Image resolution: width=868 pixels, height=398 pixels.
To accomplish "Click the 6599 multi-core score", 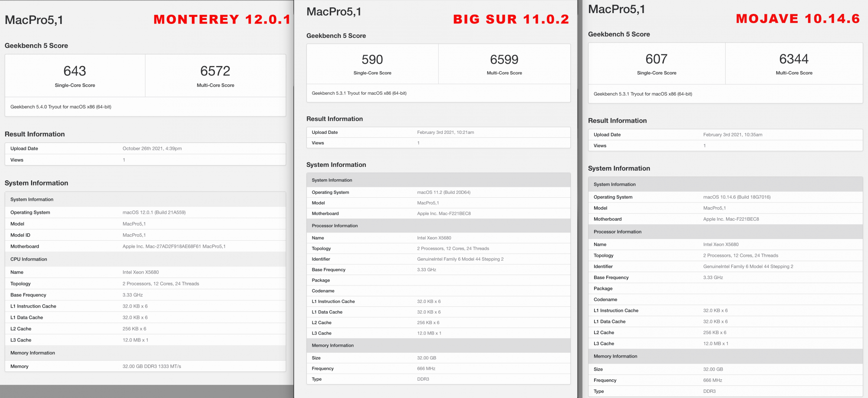I will coord(504,60).
